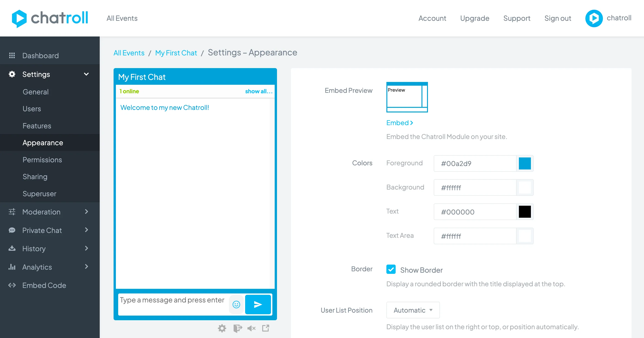Open the Superuser settings page
The width and height of the screenshot is (644, 338).
[x=39, y=194]
